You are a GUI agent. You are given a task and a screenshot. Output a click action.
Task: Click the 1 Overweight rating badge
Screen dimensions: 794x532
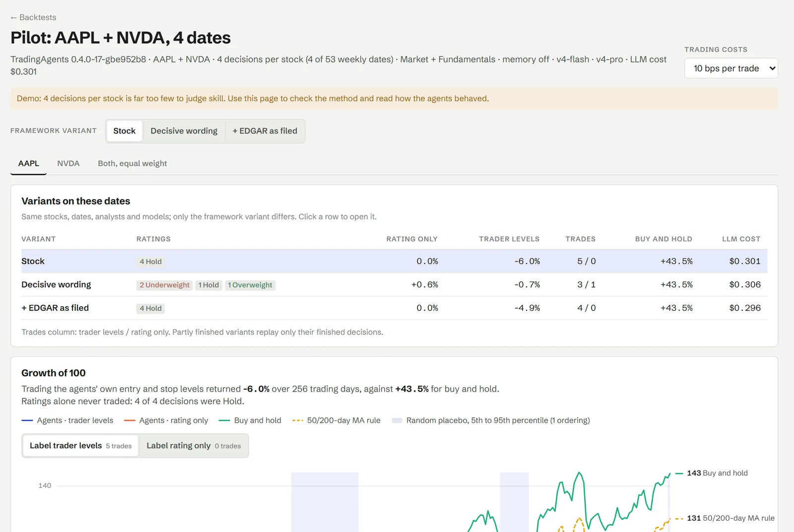pos(250,285)
